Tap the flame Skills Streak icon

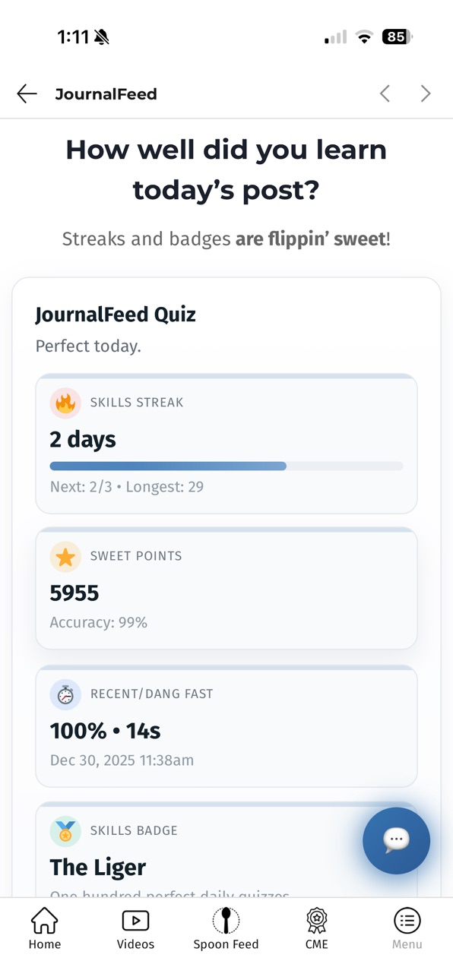(65, 403)
